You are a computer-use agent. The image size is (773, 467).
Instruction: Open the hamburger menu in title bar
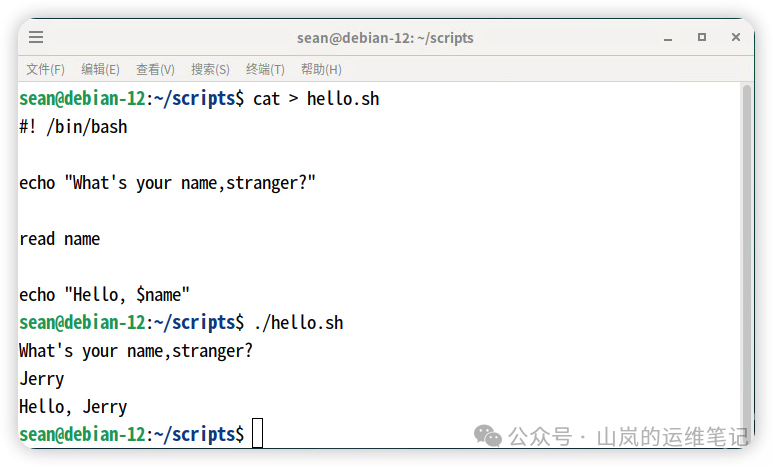[36, 38]
